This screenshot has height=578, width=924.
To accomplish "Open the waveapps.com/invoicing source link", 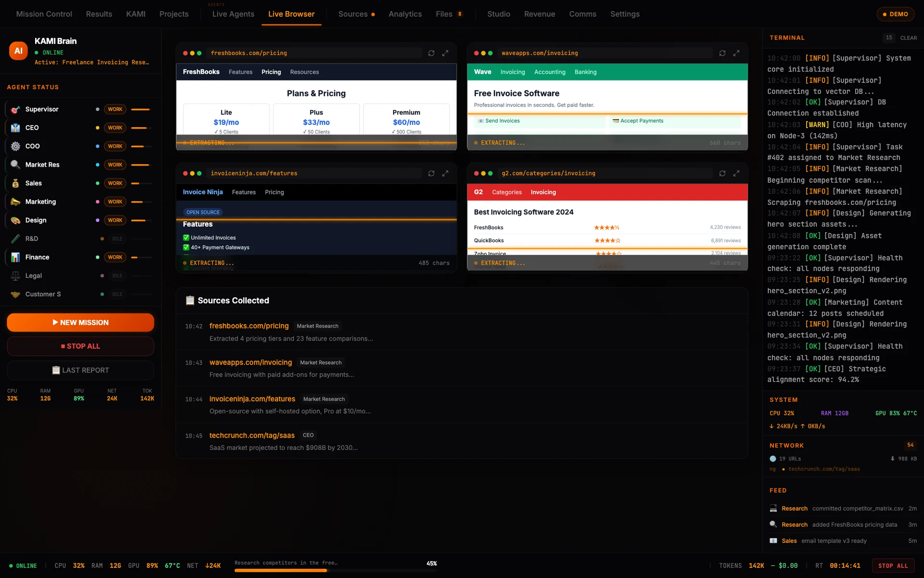I will point(251,362).
